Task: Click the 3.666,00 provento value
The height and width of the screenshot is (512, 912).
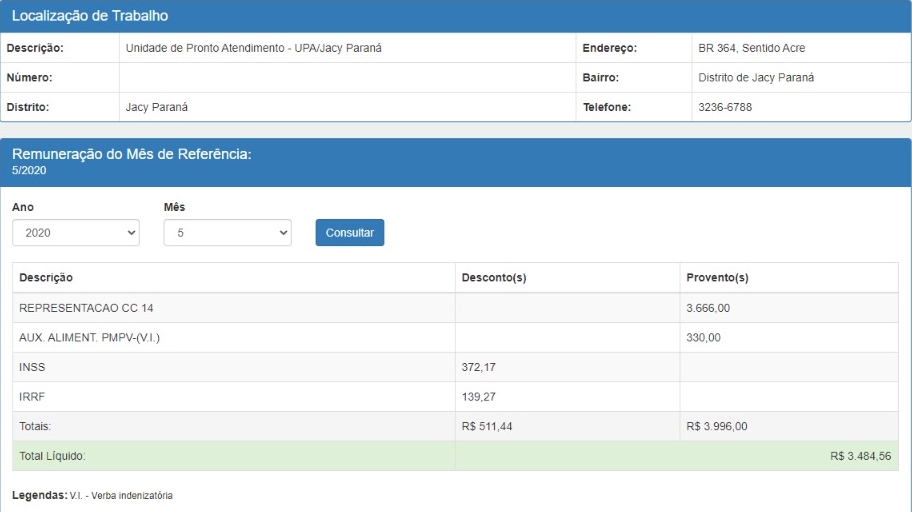Action: coord(708,308)
